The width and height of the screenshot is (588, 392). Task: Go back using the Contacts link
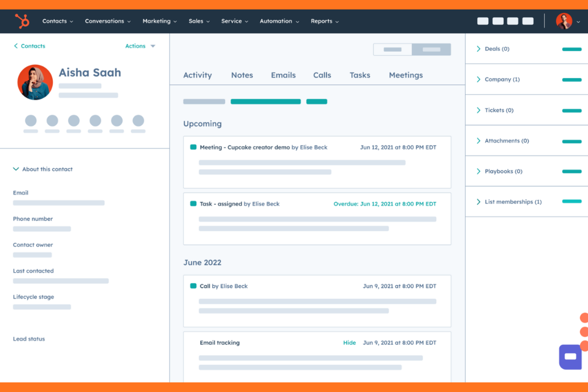(33, 46)
